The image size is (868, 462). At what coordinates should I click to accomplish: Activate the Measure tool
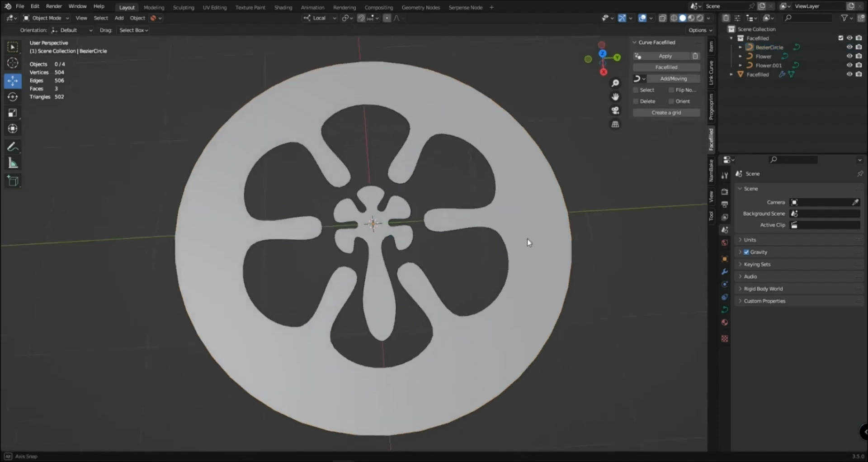pos(13,162)
